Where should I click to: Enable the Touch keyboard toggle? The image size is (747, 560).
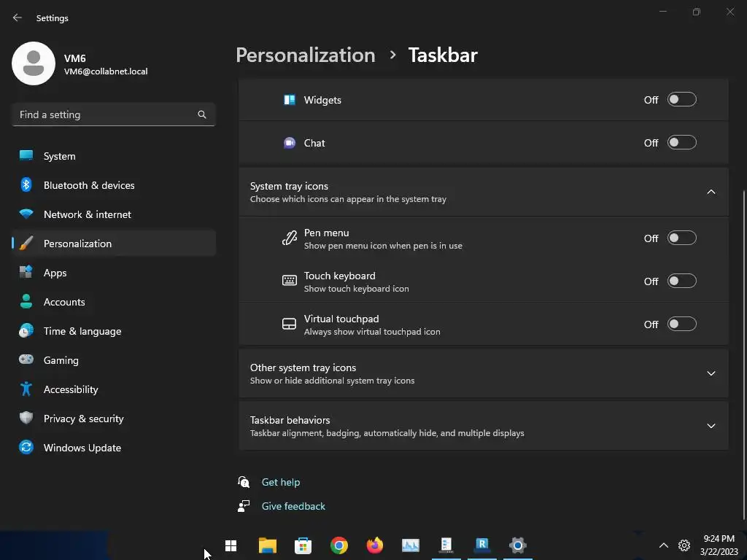(x=682, y=281)
